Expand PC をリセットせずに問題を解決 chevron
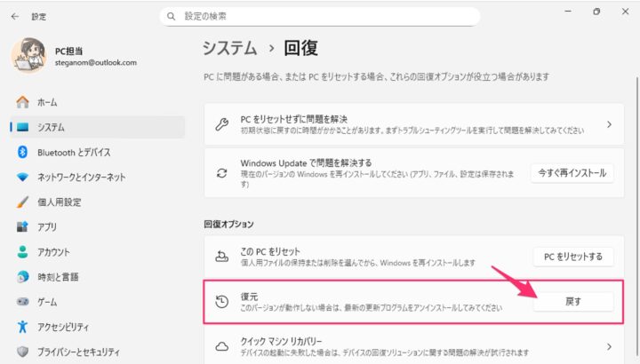This screenshot has height=364, width=640. click(609, 124)
